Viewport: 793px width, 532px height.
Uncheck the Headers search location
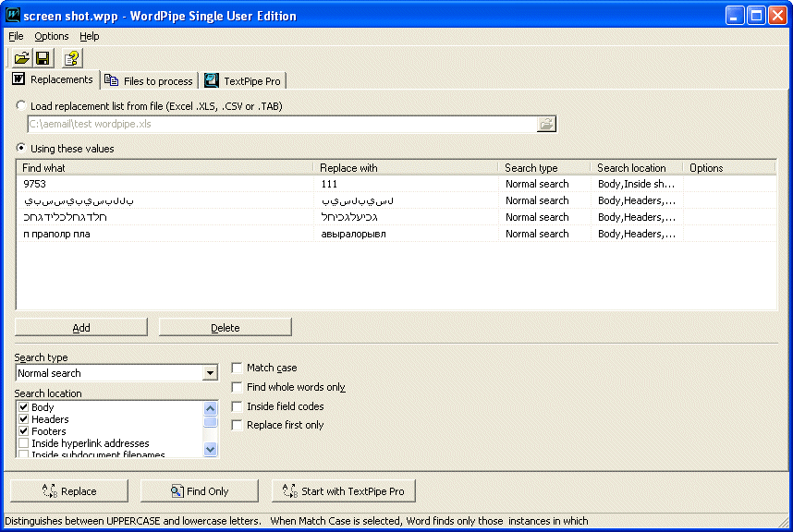pos(23,418)
